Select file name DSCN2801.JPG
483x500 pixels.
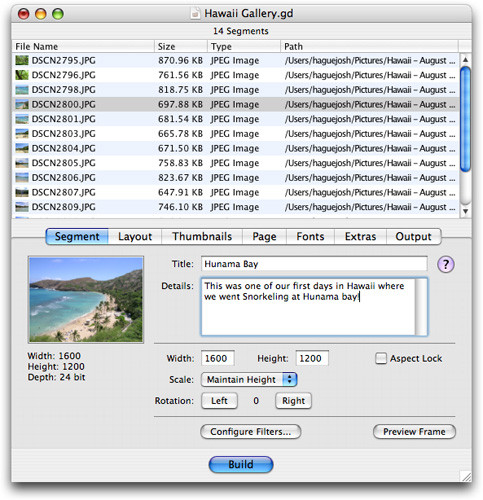pos(64,119)
